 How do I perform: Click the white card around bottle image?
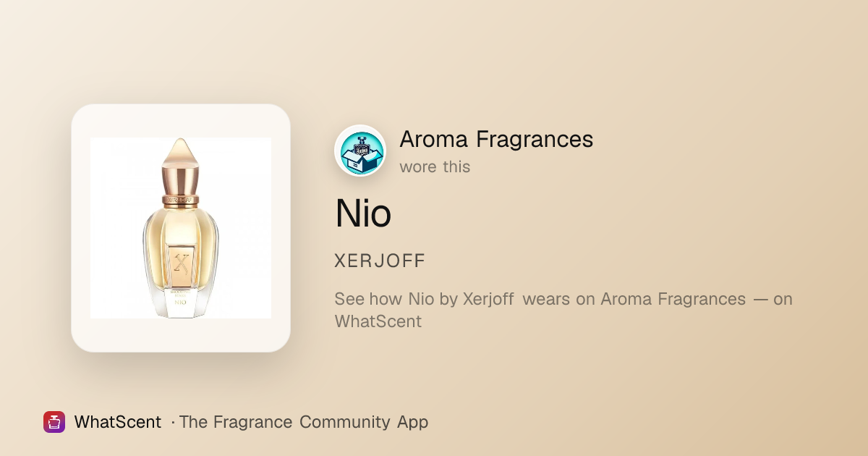(181, 228)
